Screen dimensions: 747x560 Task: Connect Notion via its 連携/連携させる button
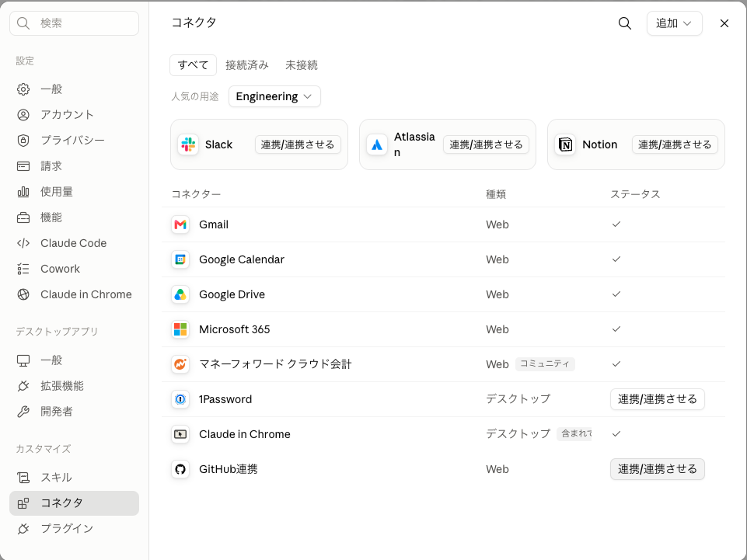tap(675, 144)
